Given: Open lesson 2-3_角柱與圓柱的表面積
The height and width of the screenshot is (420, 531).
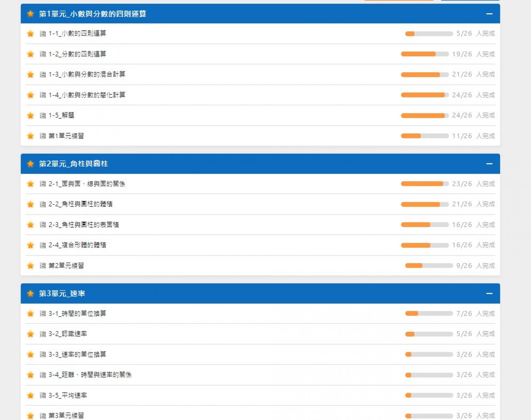Looking at the screenshot, I should pyautogui.click(x=83, y=225).
